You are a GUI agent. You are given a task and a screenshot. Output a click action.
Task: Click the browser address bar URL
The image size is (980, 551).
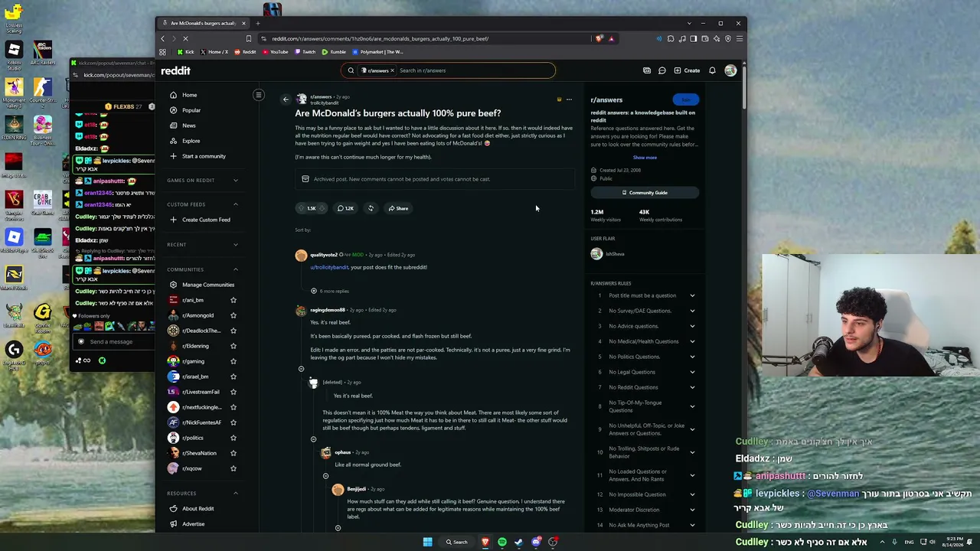[x=381, y=38]
